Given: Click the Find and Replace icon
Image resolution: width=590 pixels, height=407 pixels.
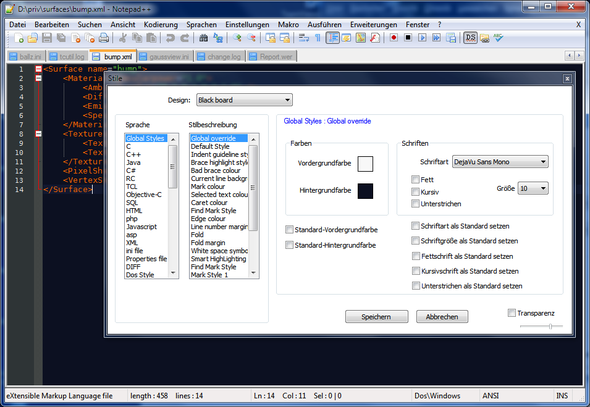Looking at the screenshot, I should (x=218, y=38).
